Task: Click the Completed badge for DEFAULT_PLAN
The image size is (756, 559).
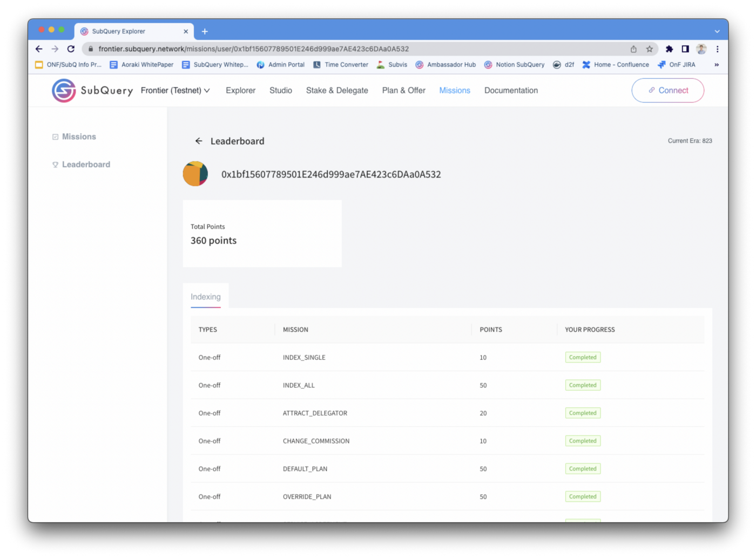Action: click(583, 469)
